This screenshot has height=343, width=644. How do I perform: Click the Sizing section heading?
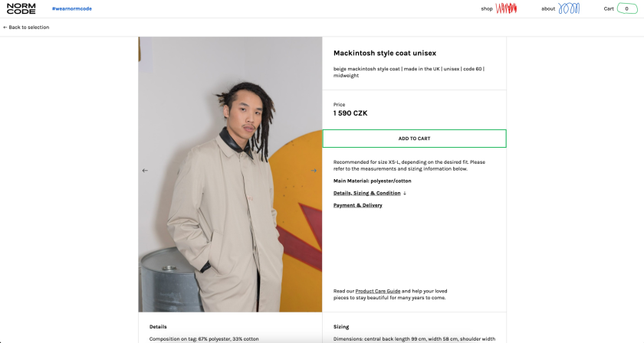point(341,327)
